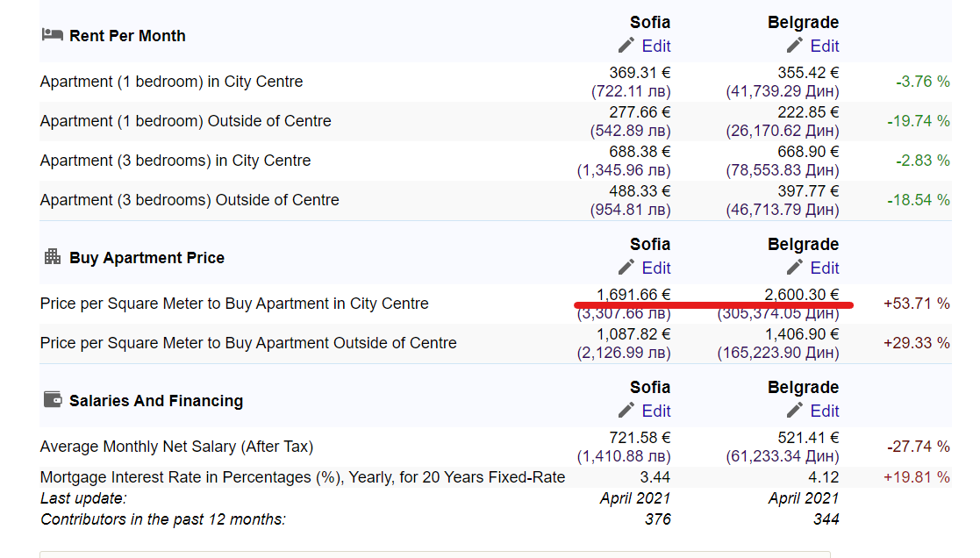
Task: Select the Buy Apartment Price heading
Action: [x=147, y=258]
